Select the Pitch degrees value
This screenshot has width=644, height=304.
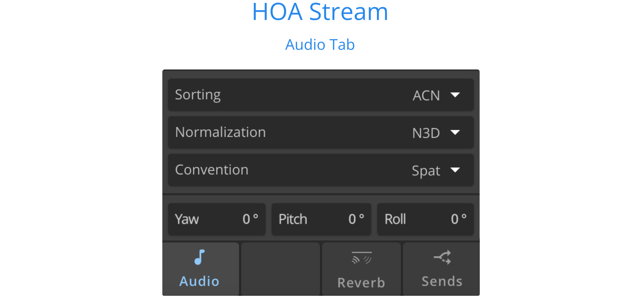point(356,219)
